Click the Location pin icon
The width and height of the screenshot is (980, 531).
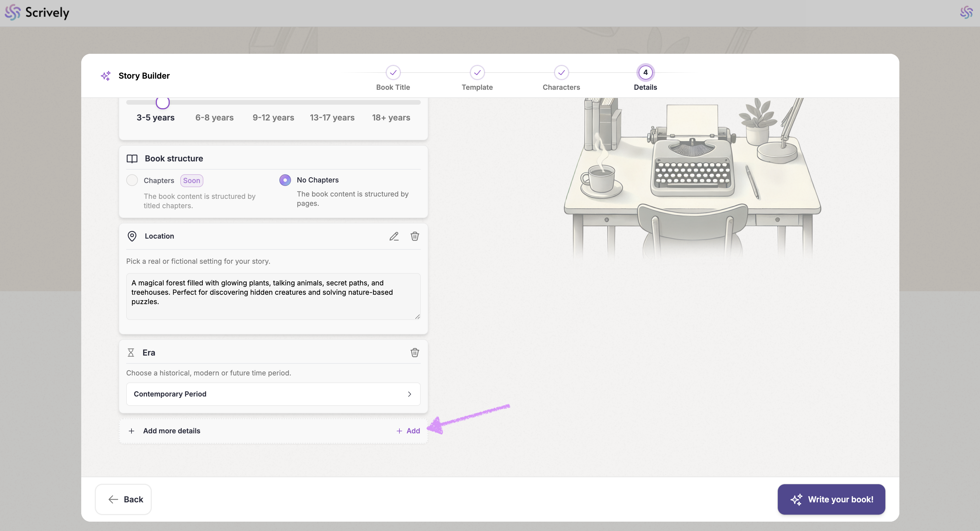[x=131, y=236]
